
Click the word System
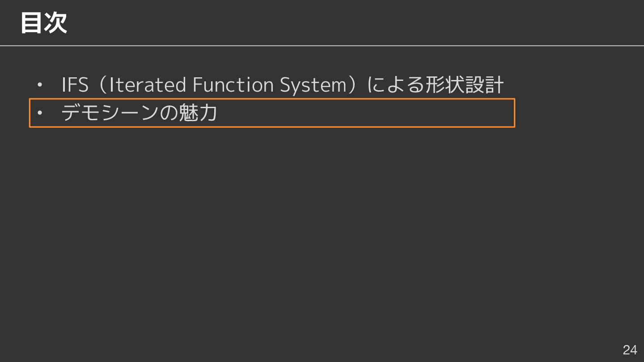[313, 85]
